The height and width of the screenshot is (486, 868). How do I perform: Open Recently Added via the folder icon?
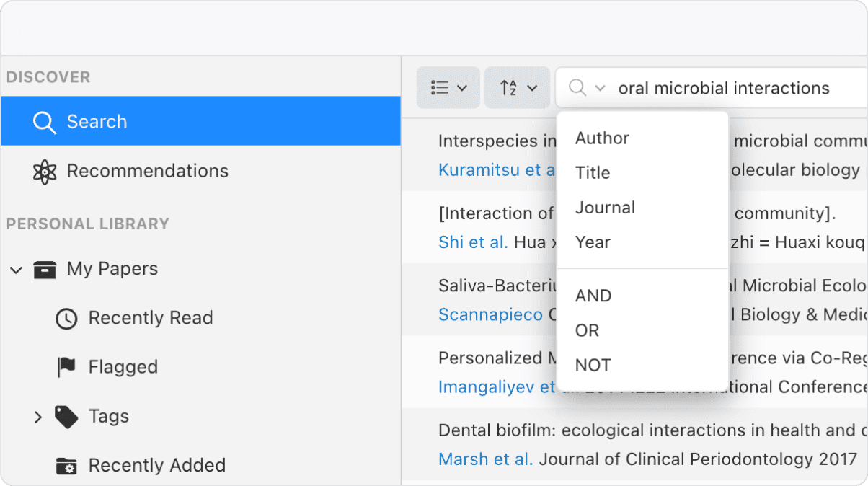coord(65,465)
